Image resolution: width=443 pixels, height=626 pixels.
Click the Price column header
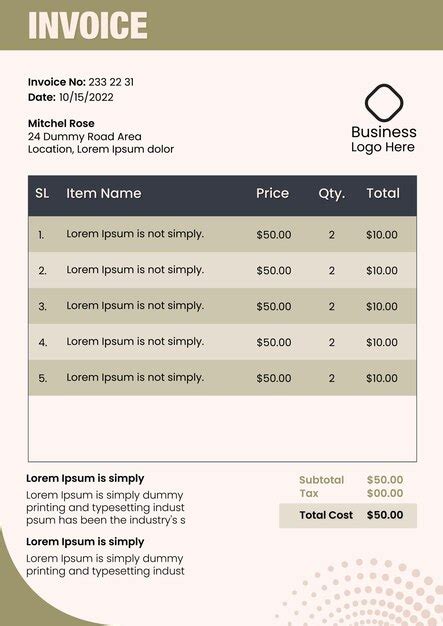point(273,193)
